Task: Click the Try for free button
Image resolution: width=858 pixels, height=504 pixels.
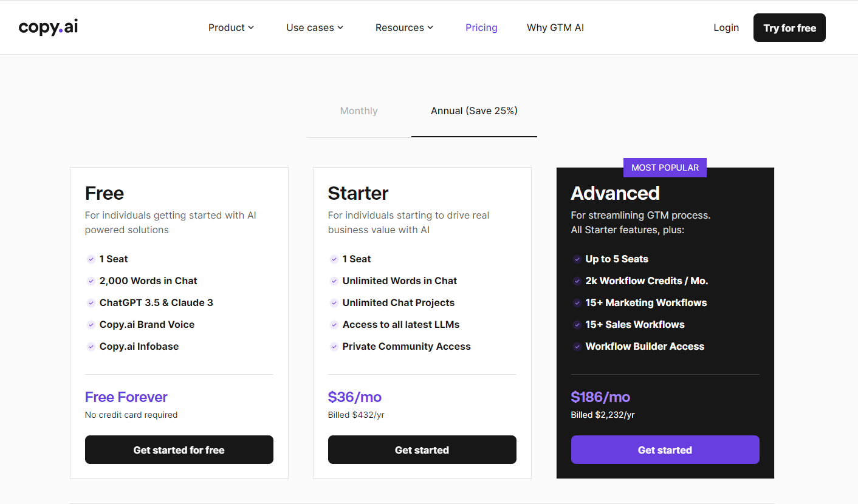Action: pos(789,28)
